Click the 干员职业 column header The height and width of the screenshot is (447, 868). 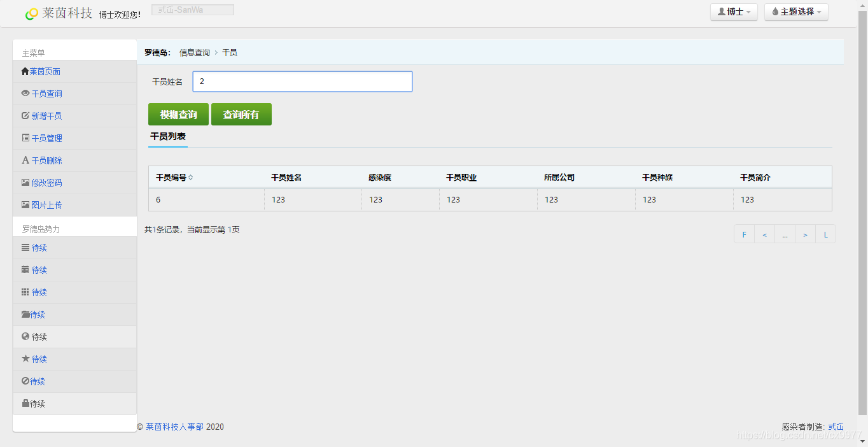point(461,178)
